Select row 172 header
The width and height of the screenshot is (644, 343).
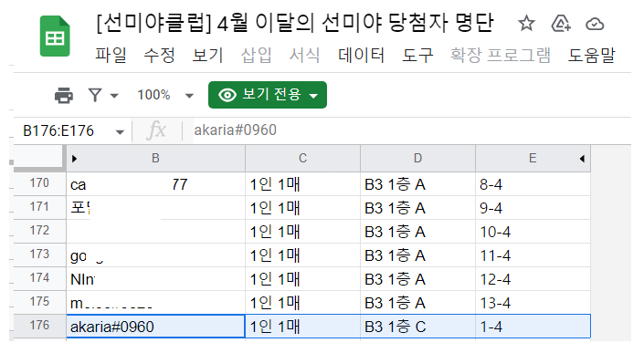[40, 231]
